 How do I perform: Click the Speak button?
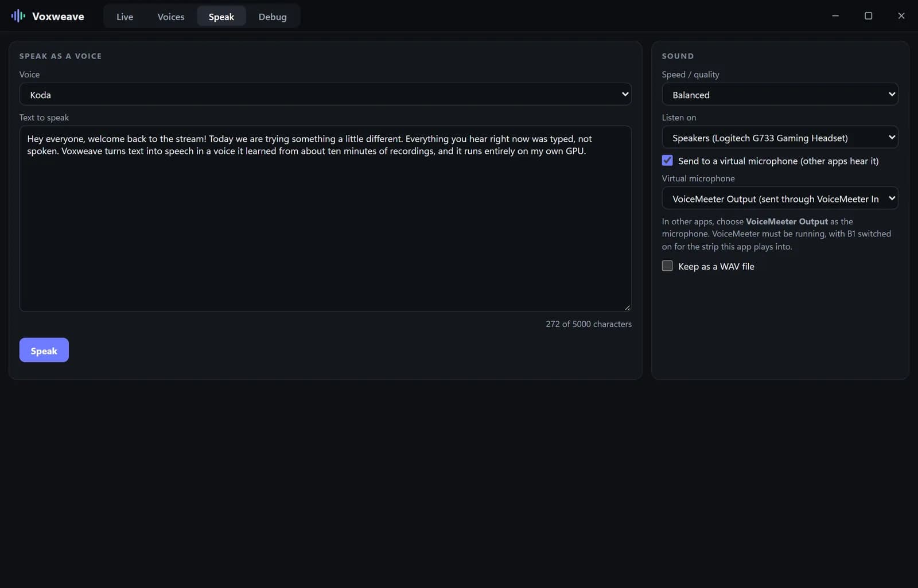pos(44,350)
